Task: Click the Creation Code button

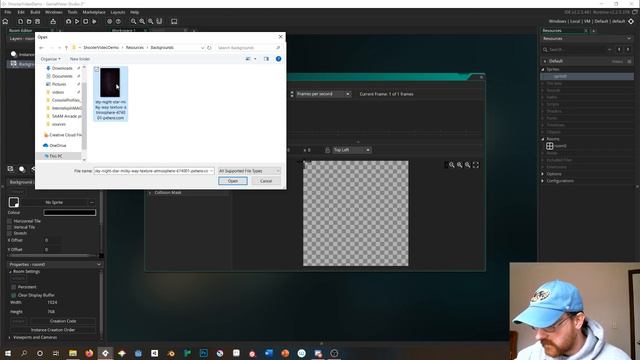Action: pos(63,321)
